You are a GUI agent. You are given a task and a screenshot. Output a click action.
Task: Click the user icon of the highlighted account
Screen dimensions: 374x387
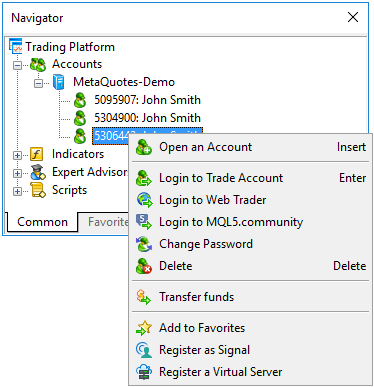[x=80, y=136]
